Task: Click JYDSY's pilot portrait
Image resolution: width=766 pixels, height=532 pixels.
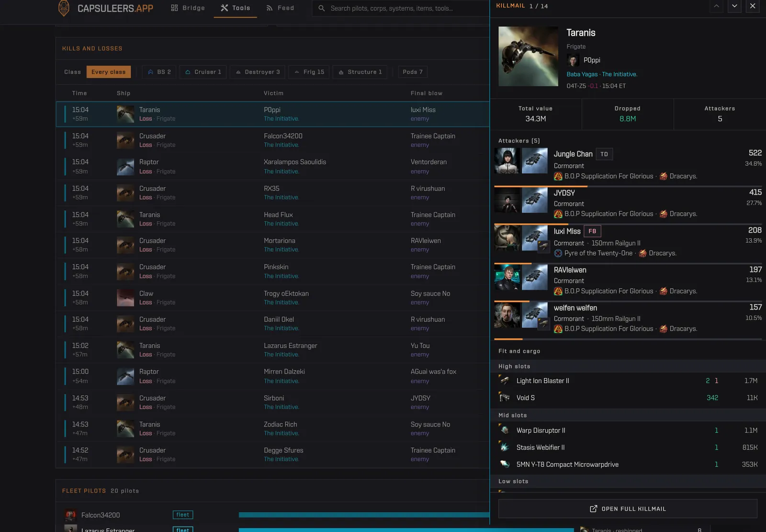Action: [507, 200]
